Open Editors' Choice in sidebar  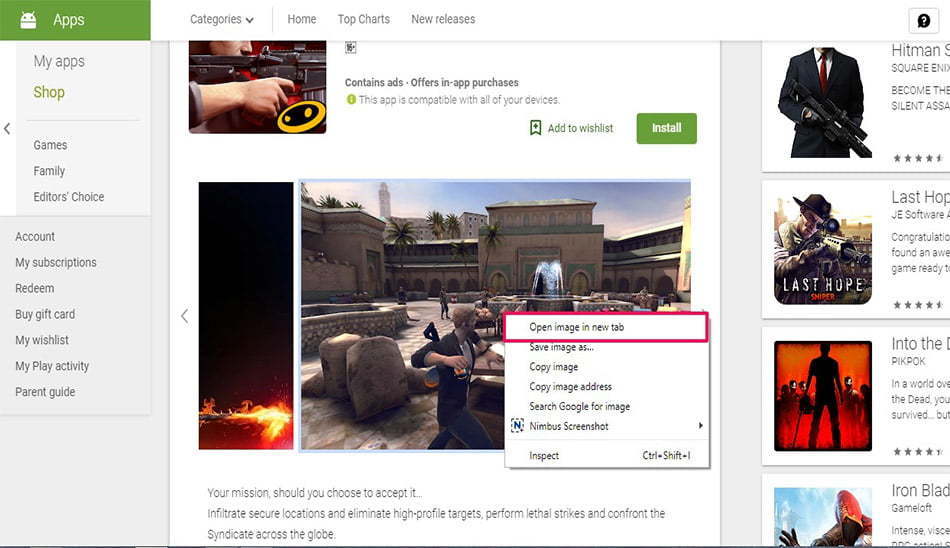(68, 196)
